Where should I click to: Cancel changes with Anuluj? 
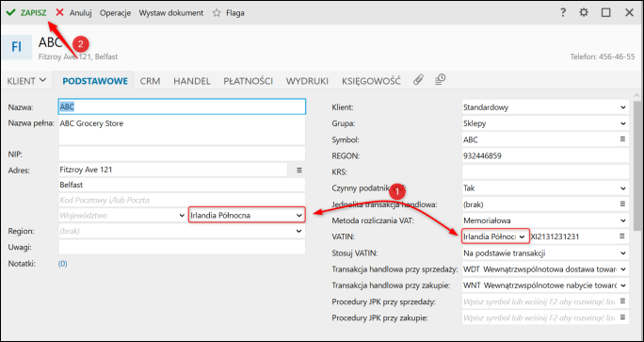click(x=73, y=13)
